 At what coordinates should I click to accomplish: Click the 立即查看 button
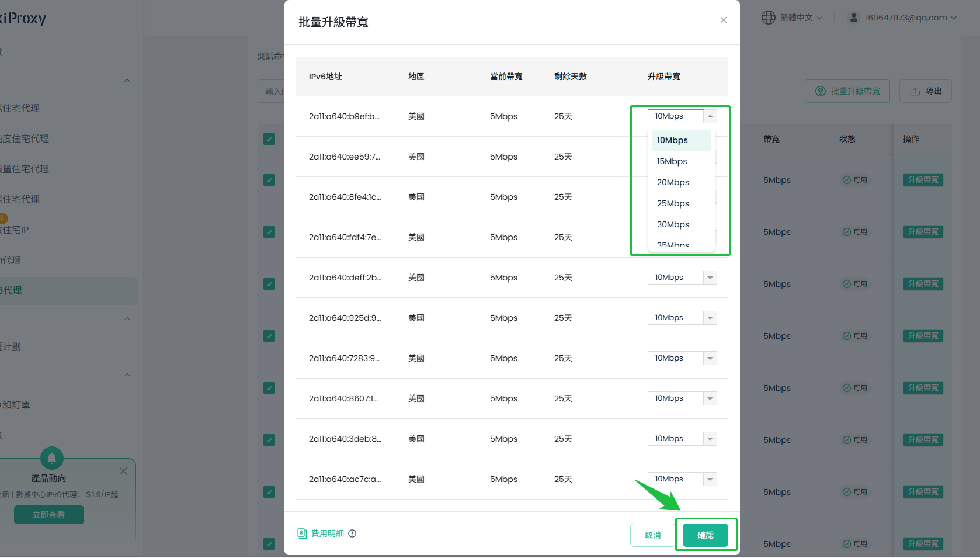pos(49,515)
